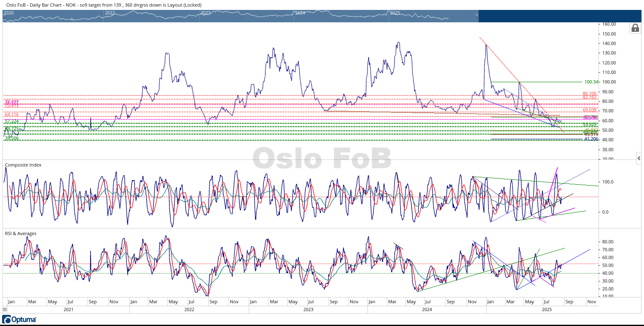Image resolution: width=644 pixels, height=326 pixels.
Task: Click the 86.100 red level label
Action: (589, 93)
